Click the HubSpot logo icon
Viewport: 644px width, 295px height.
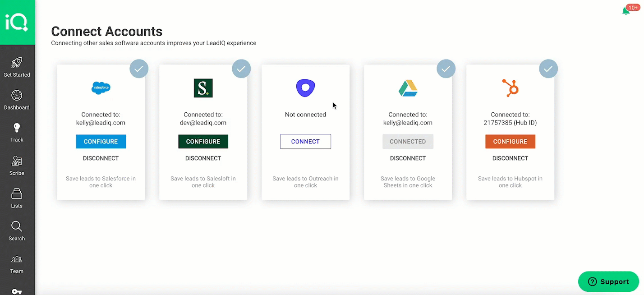510,88
